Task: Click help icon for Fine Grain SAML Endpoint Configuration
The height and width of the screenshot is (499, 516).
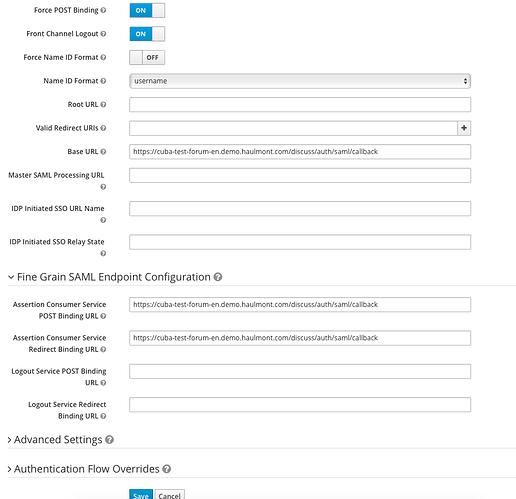Action: (218, 277)
